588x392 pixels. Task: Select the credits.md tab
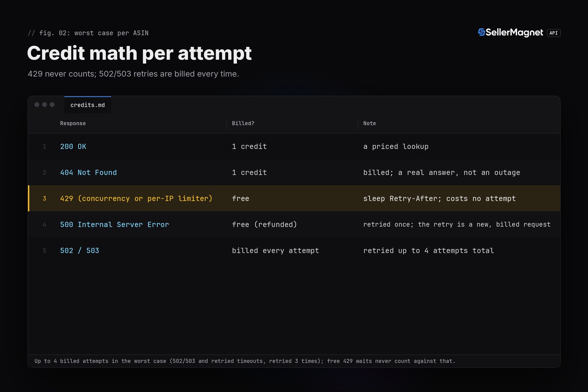click(88, 105)
